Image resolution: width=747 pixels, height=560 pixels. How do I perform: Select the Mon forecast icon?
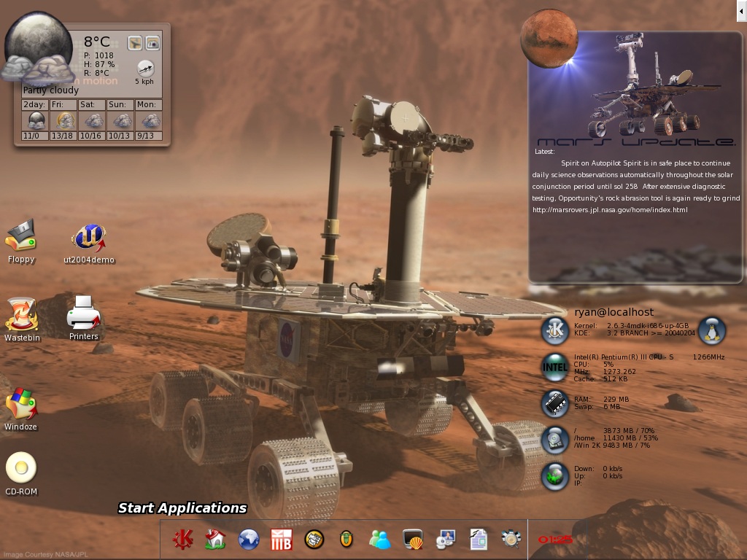(x=150, y=121)
